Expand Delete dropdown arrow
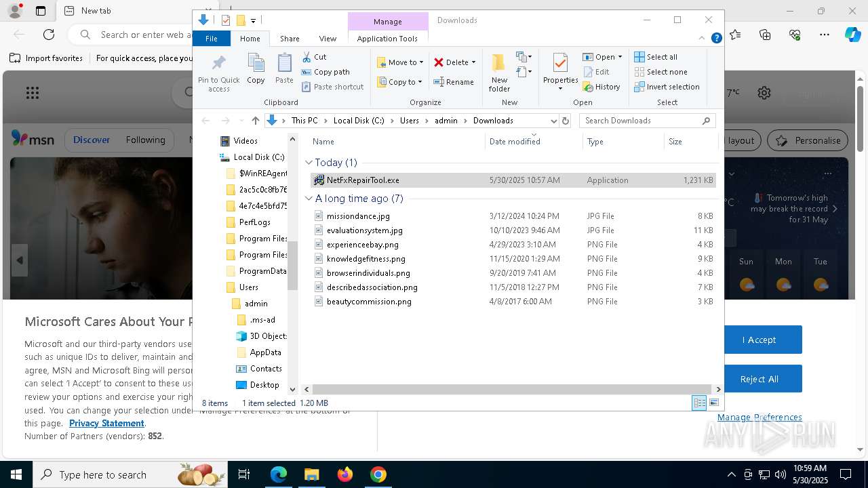The height and width of the screenshot is (488, 868). [x=473, y=62]
